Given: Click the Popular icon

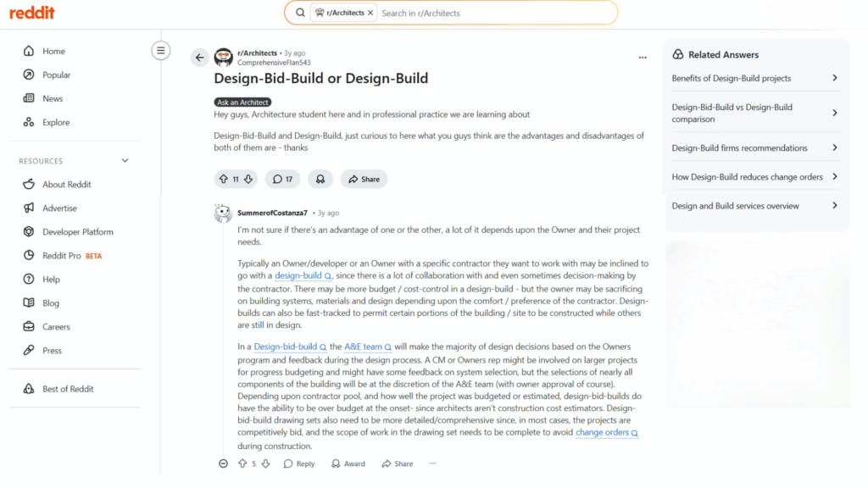Looking at the screenshot, I should tap(29, 75).
